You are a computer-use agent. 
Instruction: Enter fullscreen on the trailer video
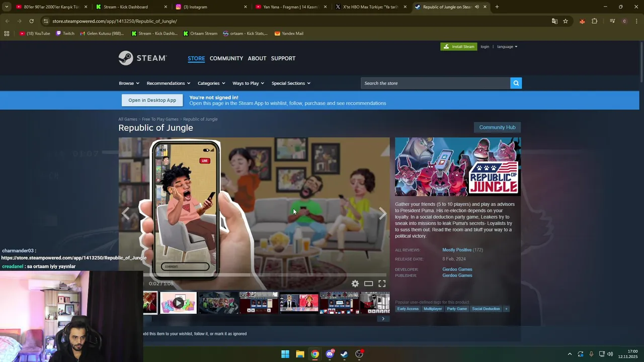click(382, 284)
